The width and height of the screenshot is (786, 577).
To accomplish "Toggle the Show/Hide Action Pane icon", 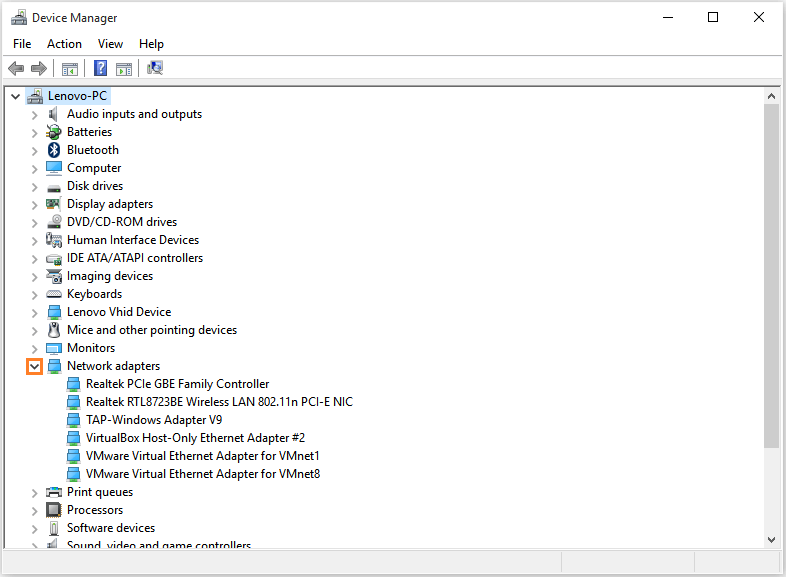I will pos(124,68).
